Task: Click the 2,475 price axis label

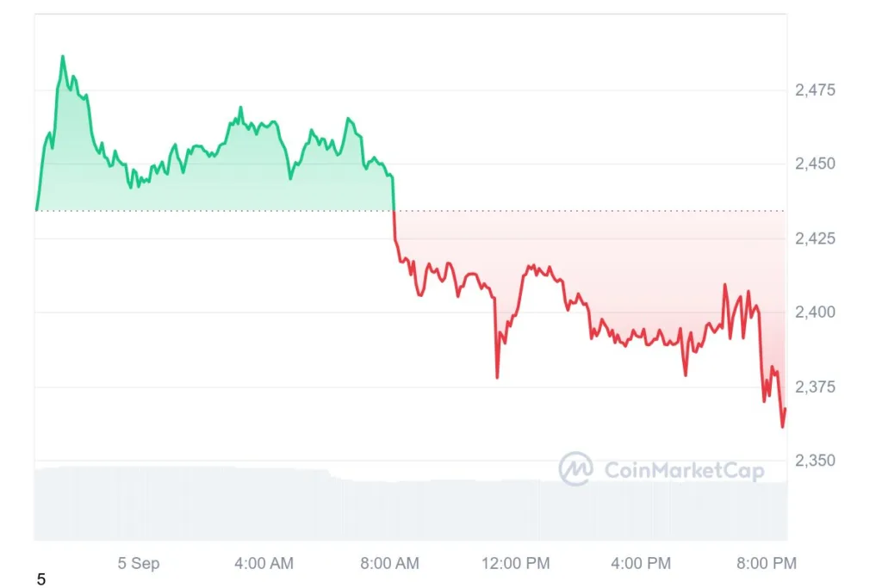Action: (815, 90)
